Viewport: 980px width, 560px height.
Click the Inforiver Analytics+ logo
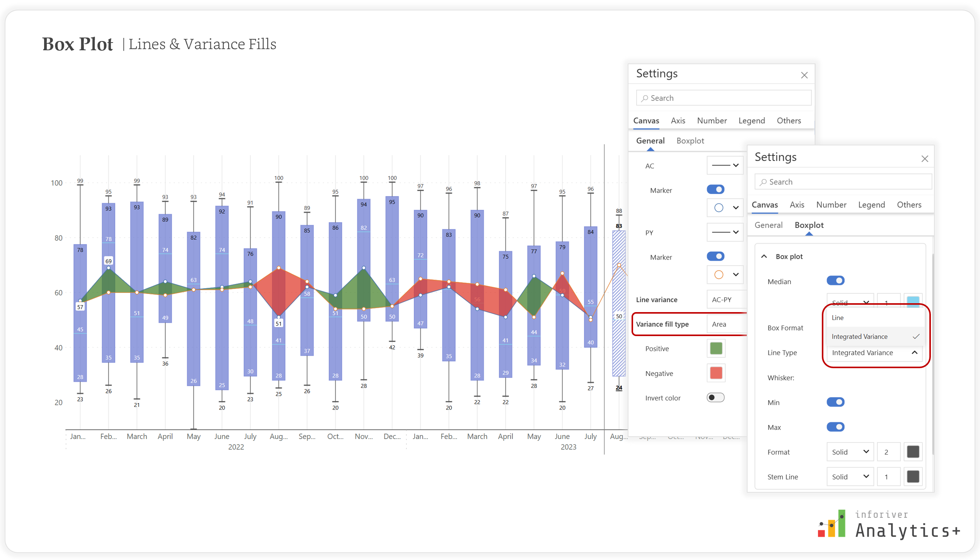tap(888, 524)
